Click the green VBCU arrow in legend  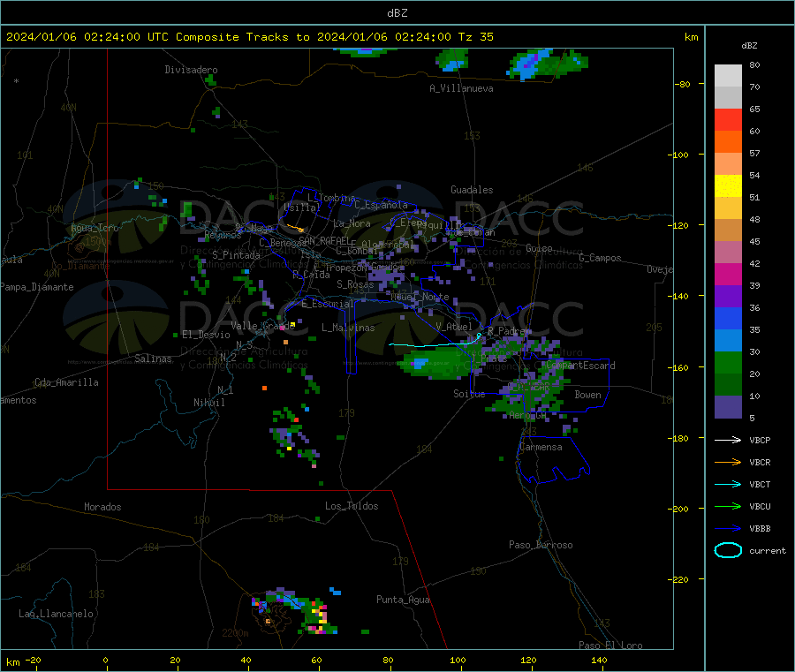click(728, 506)
